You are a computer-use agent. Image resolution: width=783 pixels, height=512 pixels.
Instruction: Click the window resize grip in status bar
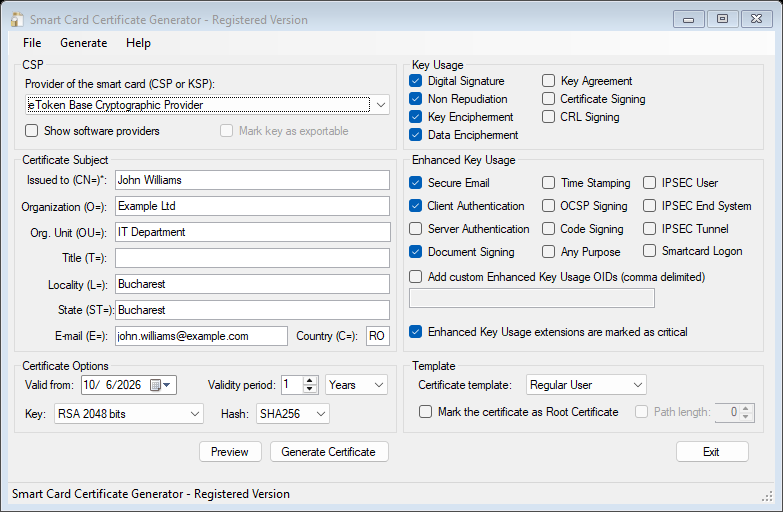768,496
